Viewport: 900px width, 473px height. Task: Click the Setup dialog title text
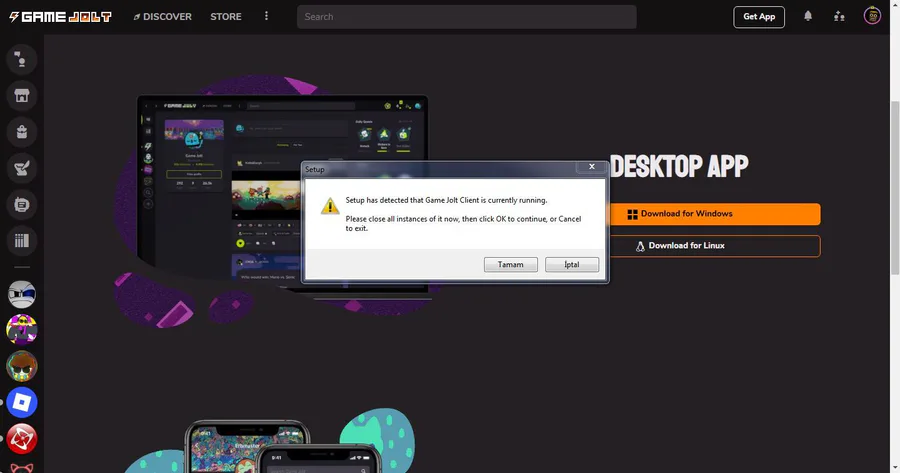315,169
